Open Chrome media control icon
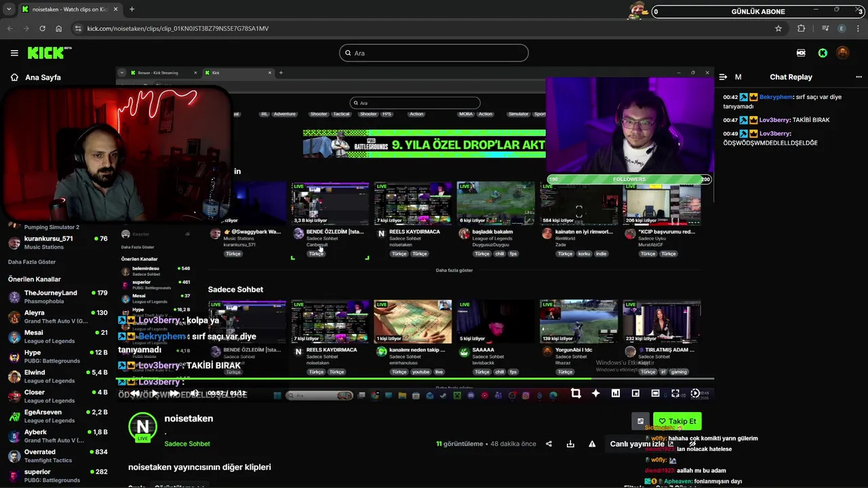 click(825, 28)
